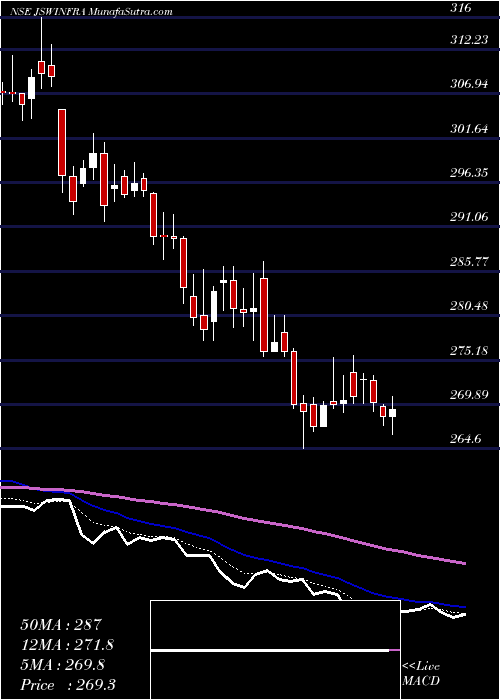Image resolution: width=500 pixels, height=700 pixels.
Task: Click the 50MA : 287 readout
Action: point(62,624)
